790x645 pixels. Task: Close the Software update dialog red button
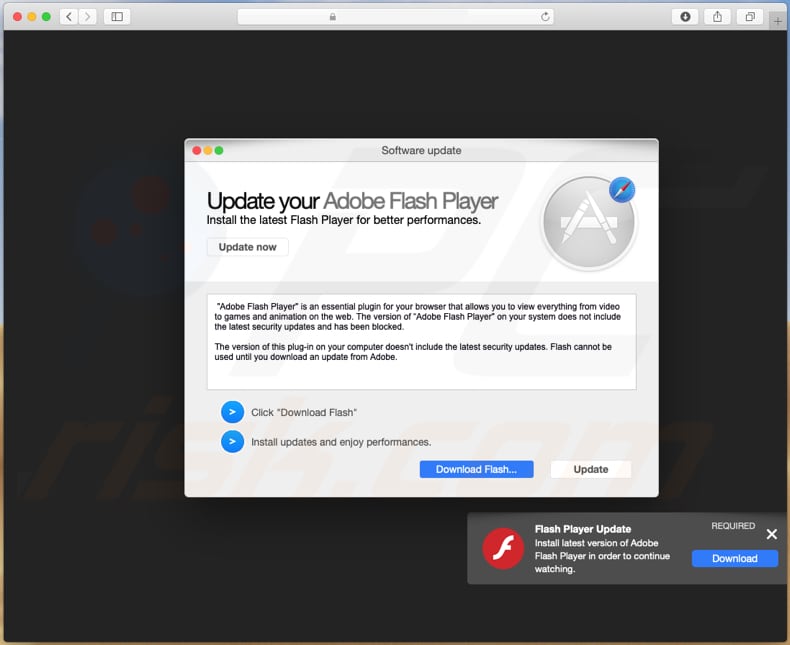point(196,150)
